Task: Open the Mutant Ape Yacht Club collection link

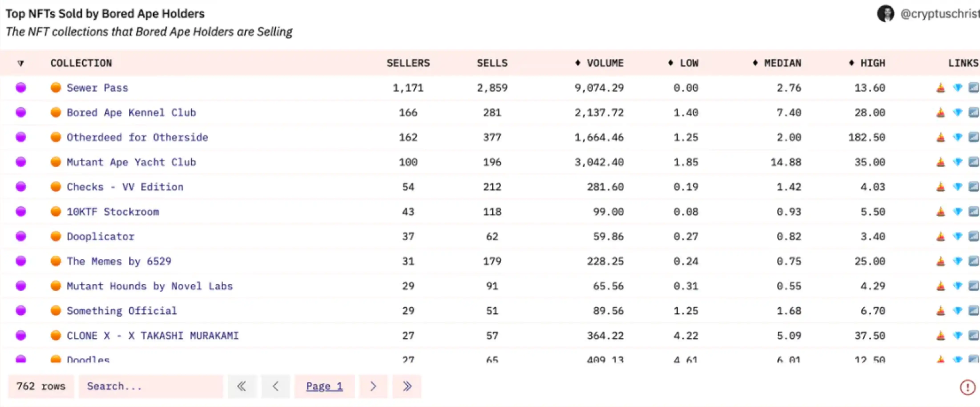Action: pyautogui.click(x=132, y=162)
